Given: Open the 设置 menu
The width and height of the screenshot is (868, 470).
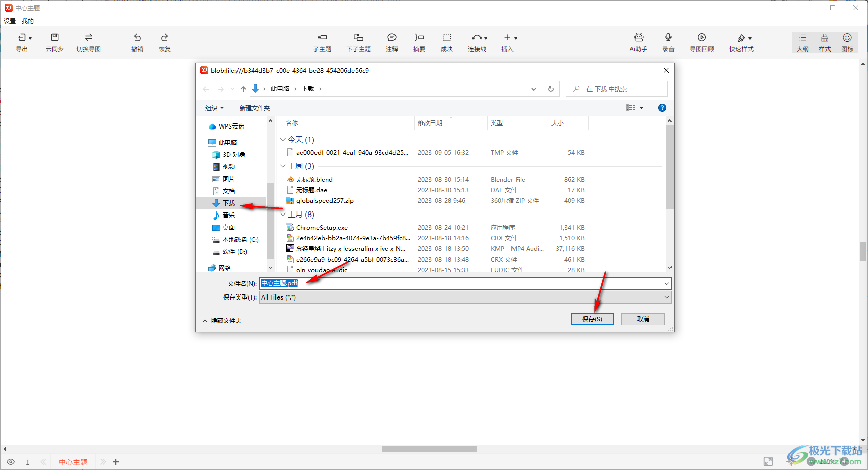Looking at the screenshot, I should (x=10, y=21).
